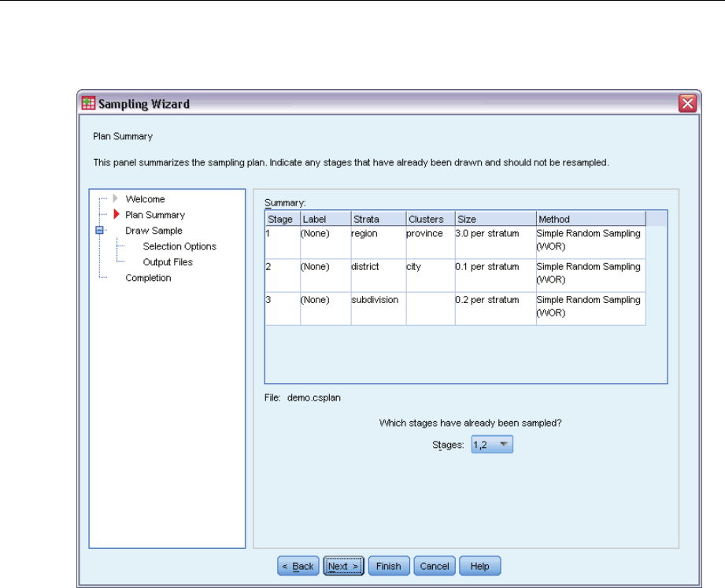Select the '3.0 per stratum' size cell
725x588 pixels.
point(496,242)
